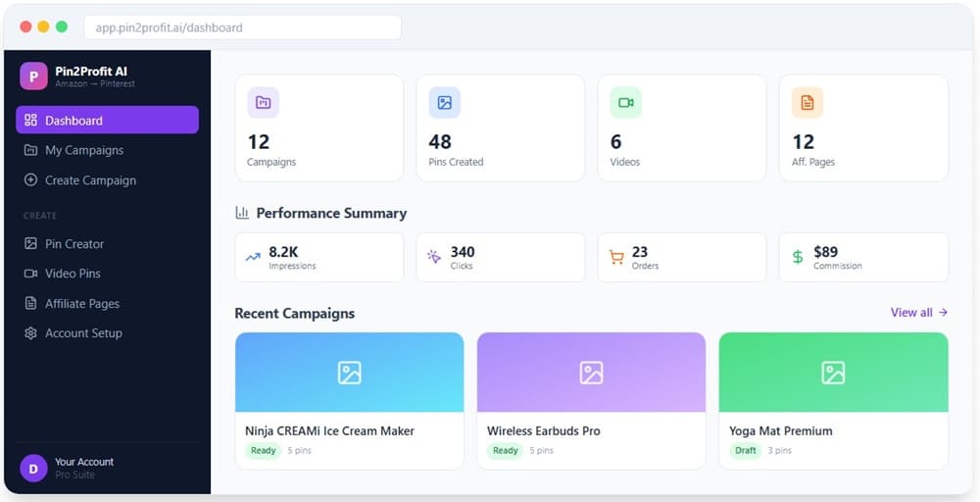This screenshot has width=980, height=502.
Task: Click image placeholder icon on Ninja CREAMi card
Action: (x=350, y=373)
